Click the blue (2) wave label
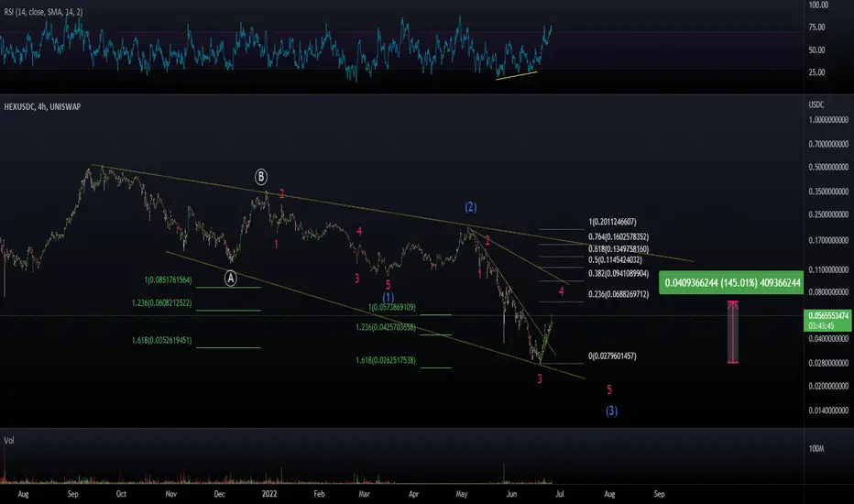 click(471, 207)
